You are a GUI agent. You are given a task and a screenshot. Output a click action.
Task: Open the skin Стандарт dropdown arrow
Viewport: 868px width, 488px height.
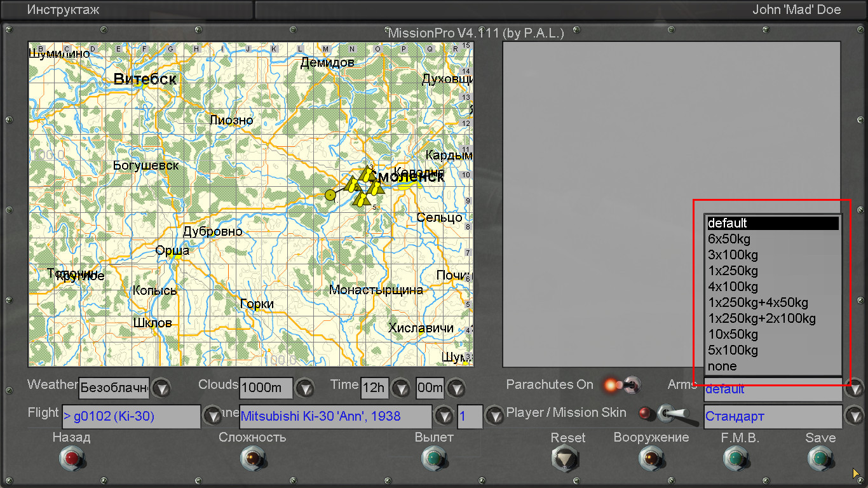point(854,417)
